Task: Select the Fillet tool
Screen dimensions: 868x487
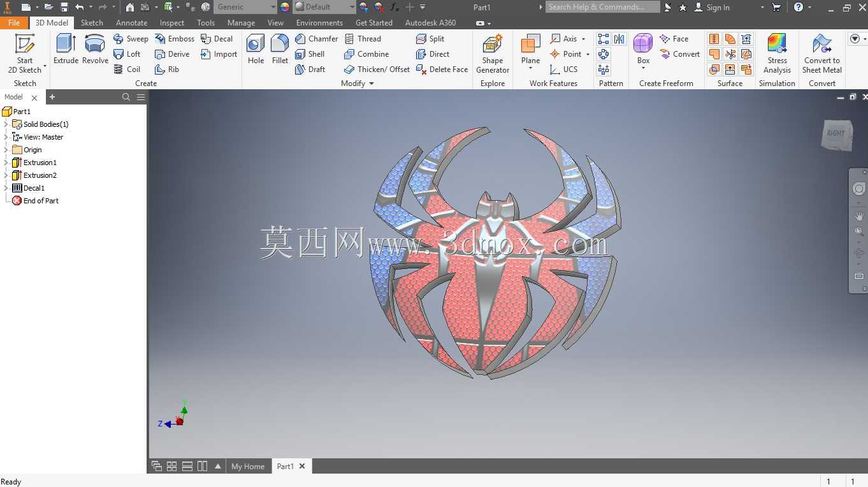Action: (x=280, y=50)
